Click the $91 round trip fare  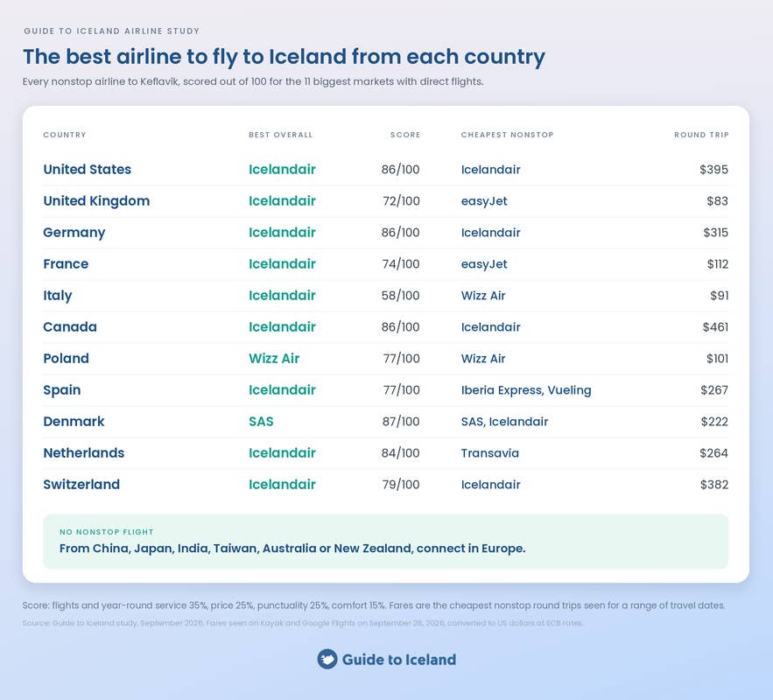pos(720,296)
